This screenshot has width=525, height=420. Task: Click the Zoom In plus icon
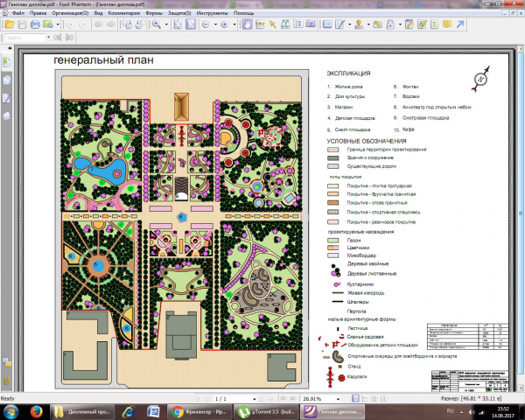[x=225, y=24]
